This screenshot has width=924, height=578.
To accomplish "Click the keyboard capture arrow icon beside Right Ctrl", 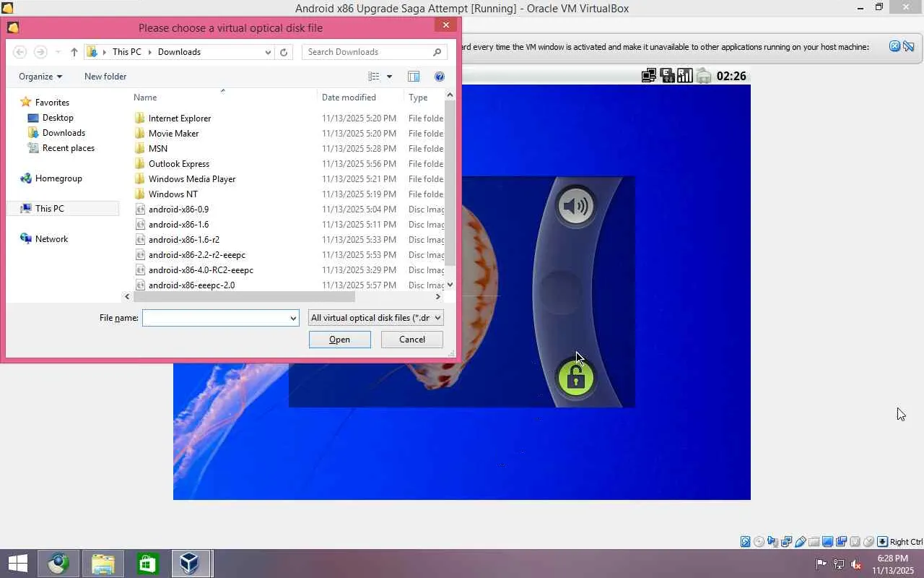I will click(882, 542).
